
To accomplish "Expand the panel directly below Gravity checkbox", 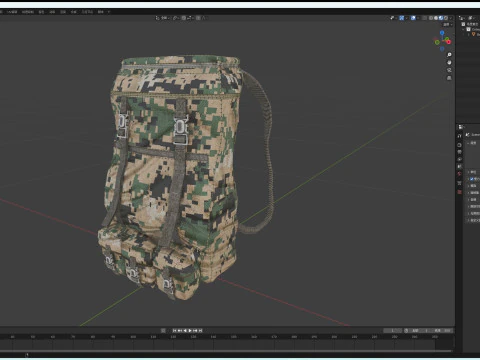I will (x=468, y=186).
